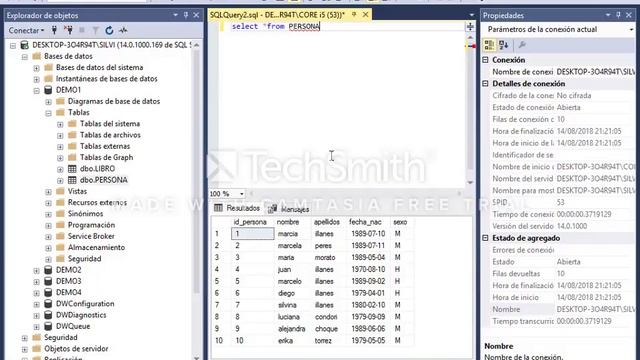Open the Conectar dropdown

pyautogui.click(x=27, y=31)
